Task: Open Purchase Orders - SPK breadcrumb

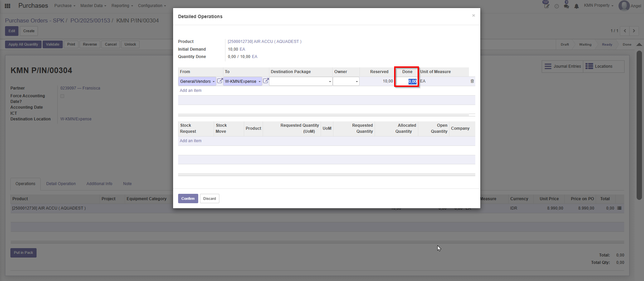Action: pyautogui.click(x=35, y=20)
